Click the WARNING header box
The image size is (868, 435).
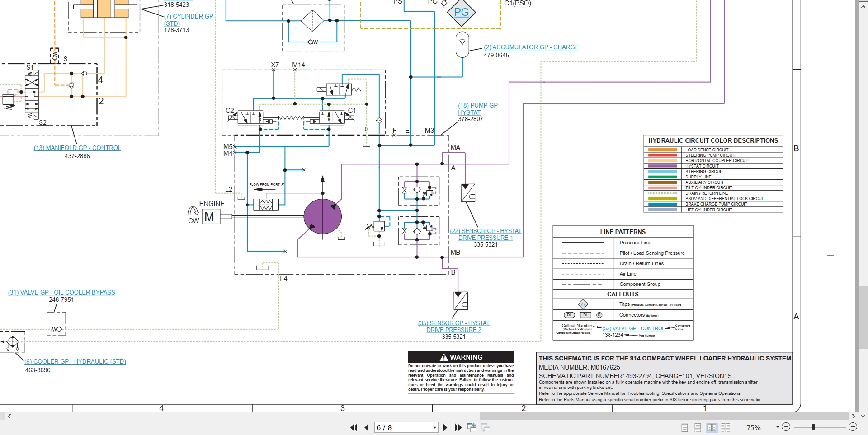tap(461, 357)
